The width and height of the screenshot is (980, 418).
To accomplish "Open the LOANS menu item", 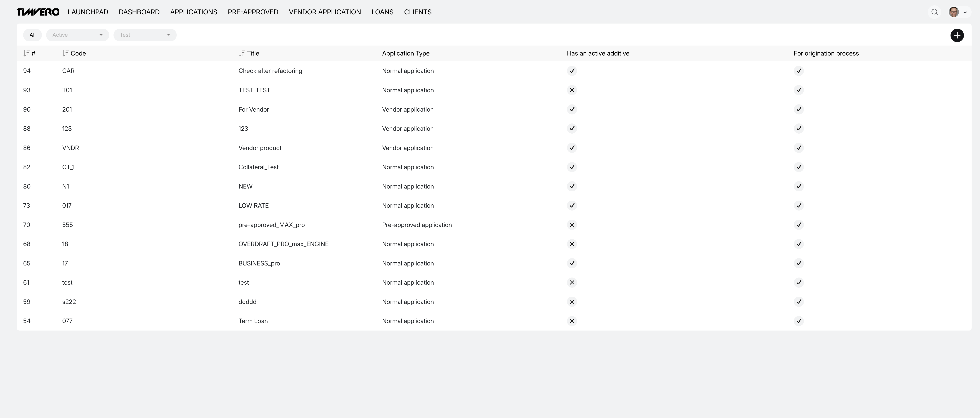I will (x=382, y=12).
